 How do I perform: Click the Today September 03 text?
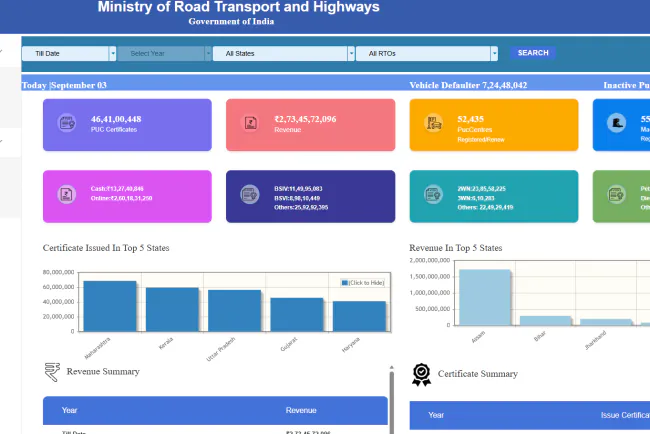click(x=64, y=85)
